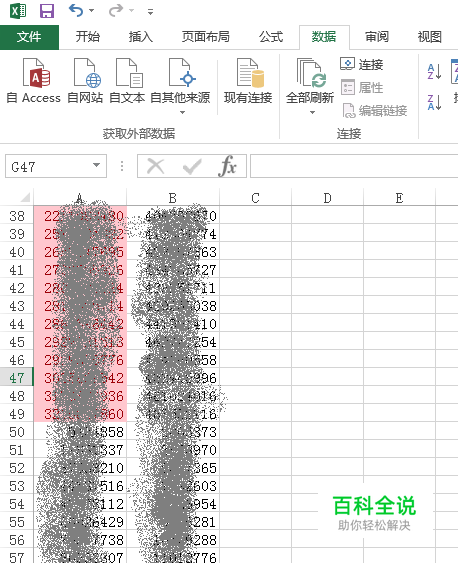Screen dimensions: 458x563
Task: Sort descending Z to A
Action: tap(434, 102)
